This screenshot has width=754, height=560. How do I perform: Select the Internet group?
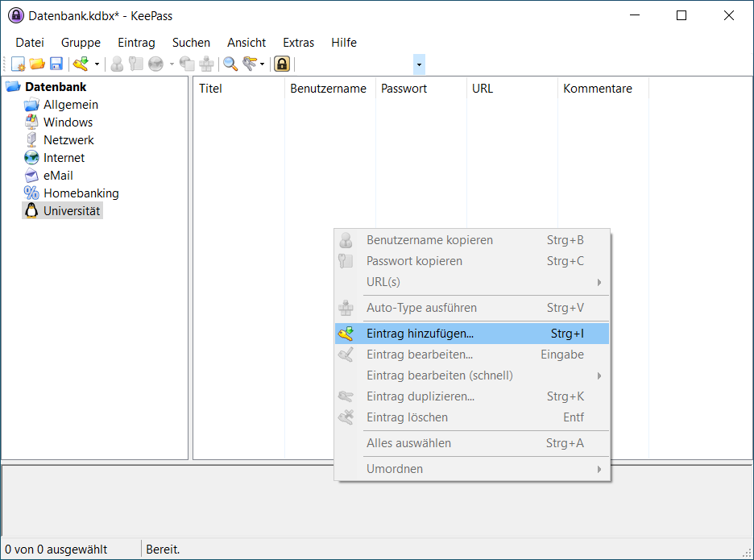pyautogui.click(x=64, y=158)
